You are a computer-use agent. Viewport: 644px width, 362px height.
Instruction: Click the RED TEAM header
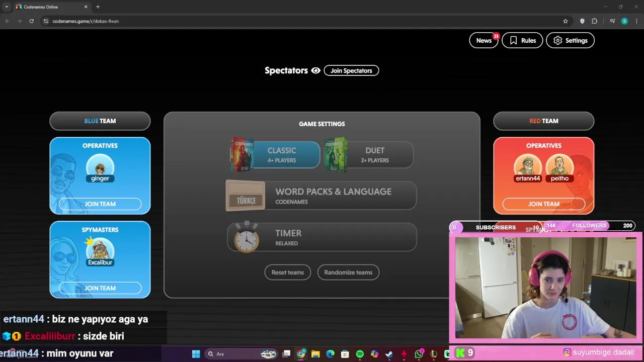[544, 121]
